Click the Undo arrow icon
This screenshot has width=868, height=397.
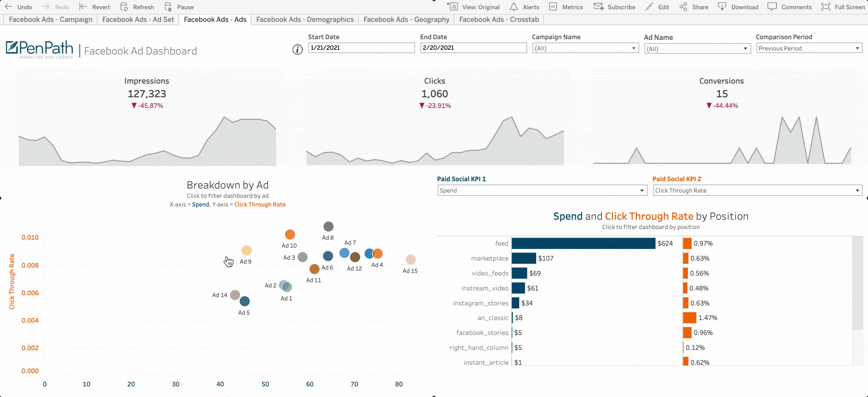coord(8,7)
